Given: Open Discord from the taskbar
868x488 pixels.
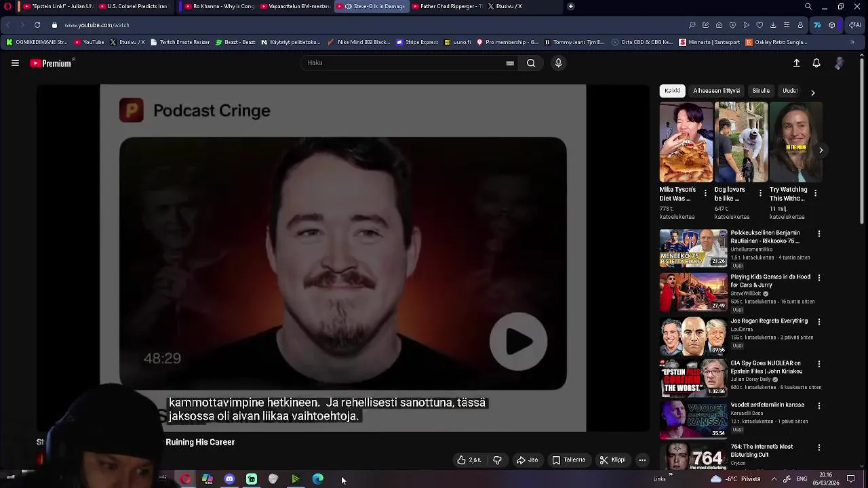Looking at the screenshot, I should coord(229,479).
